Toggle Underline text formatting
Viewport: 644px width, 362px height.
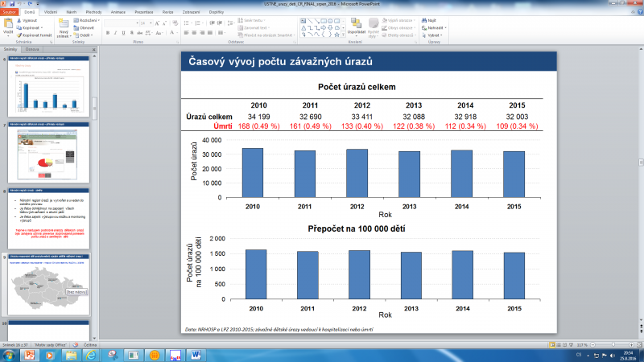point(125,34)
